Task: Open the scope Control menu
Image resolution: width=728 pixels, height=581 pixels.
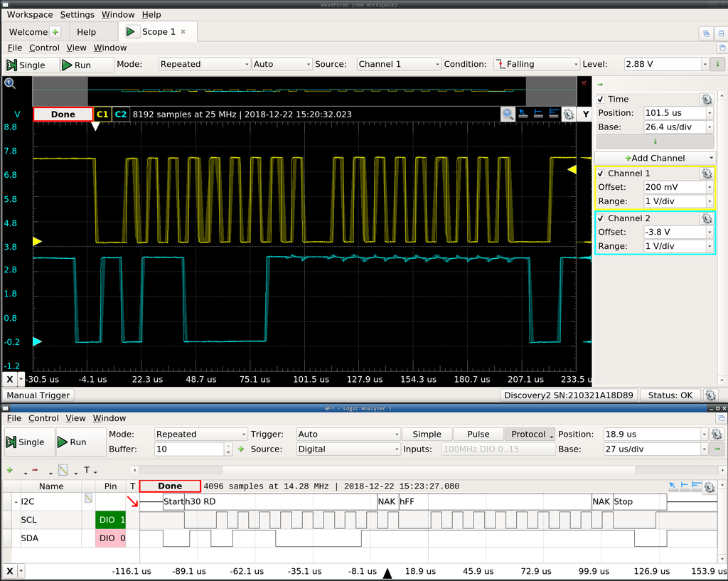Action: pyautogui.click(x=44, y=48)
